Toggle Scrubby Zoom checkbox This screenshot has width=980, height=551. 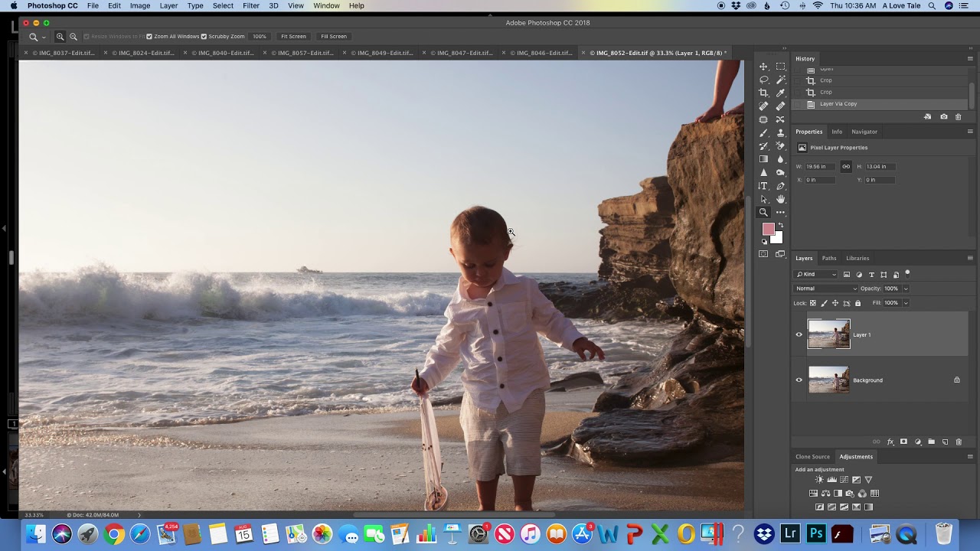(204, 36)
